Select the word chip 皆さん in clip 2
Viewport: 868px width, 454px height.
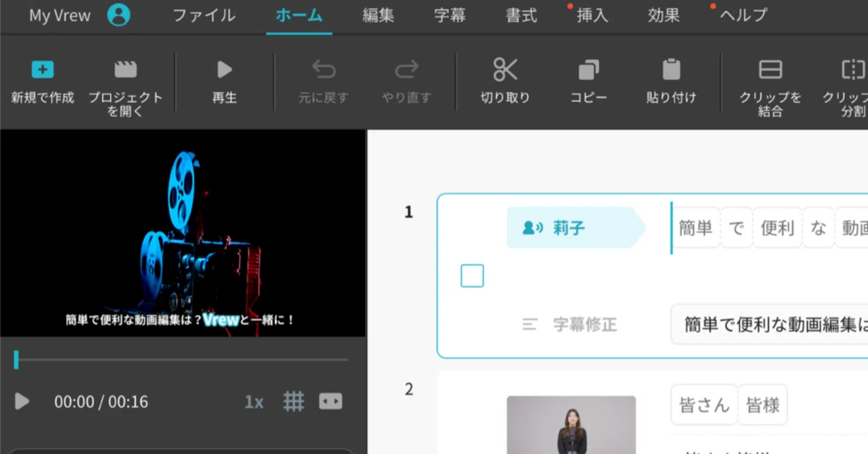click(704, 405)
